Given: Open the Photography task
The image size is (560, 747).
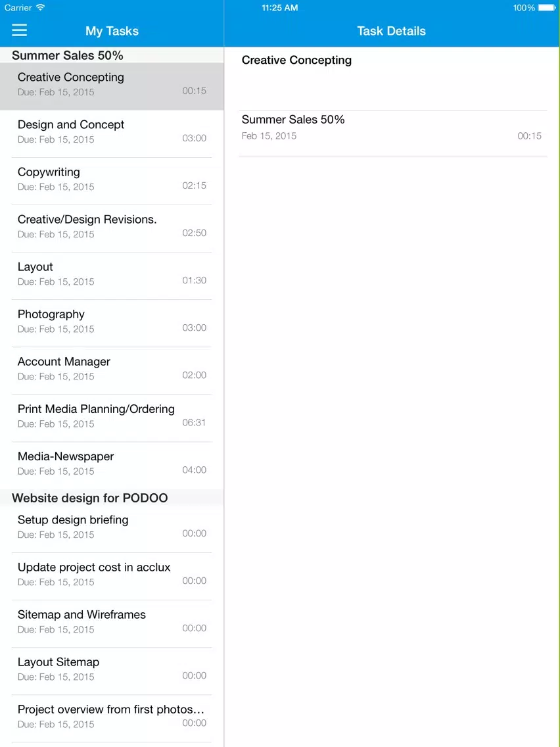Looking at the screenshot, I should pos(112,324).
